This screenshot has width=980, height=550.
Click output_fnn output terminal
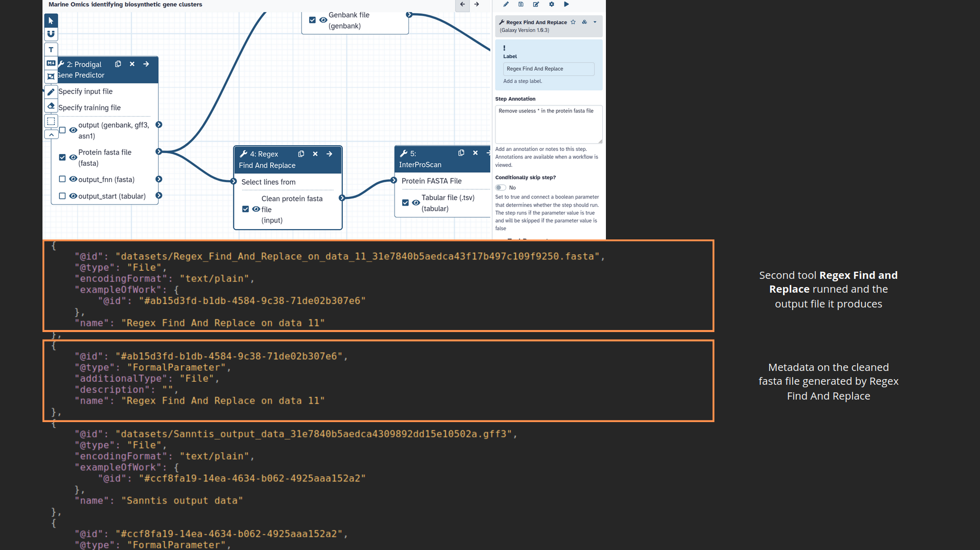159,179
